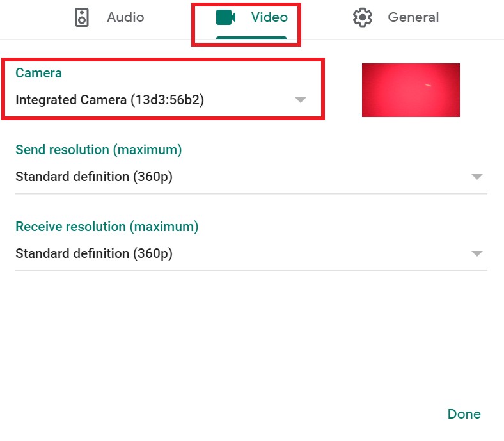The image size is (504, 441).
Task: Click arrow beside Receive resolution value
Action: pos(477,253)
